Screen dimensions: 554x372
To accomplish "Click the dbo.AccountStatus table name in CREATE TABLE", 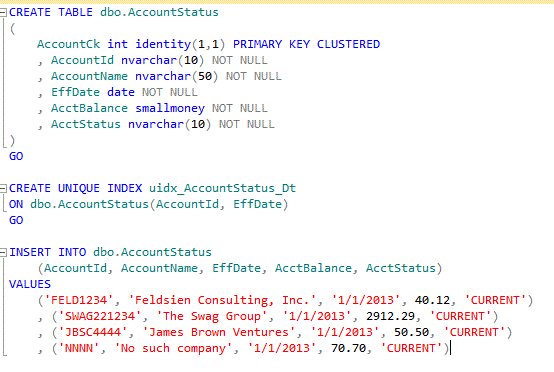I will [x=159, y=12].
